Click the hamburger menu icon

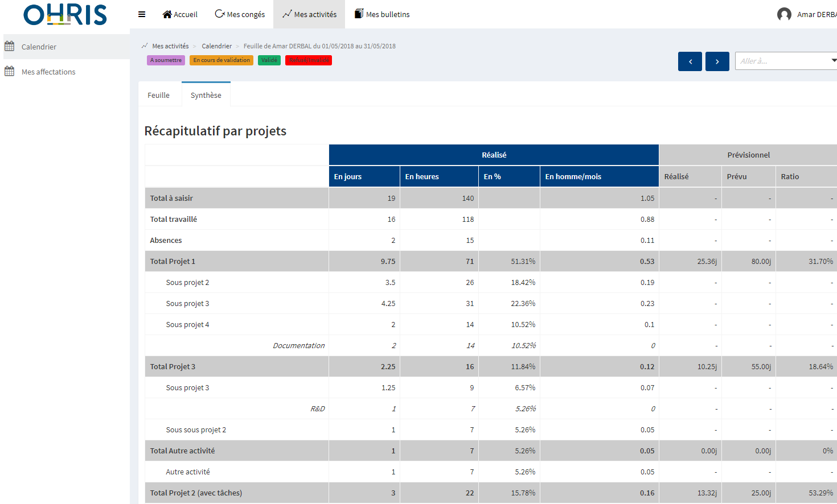142,14
